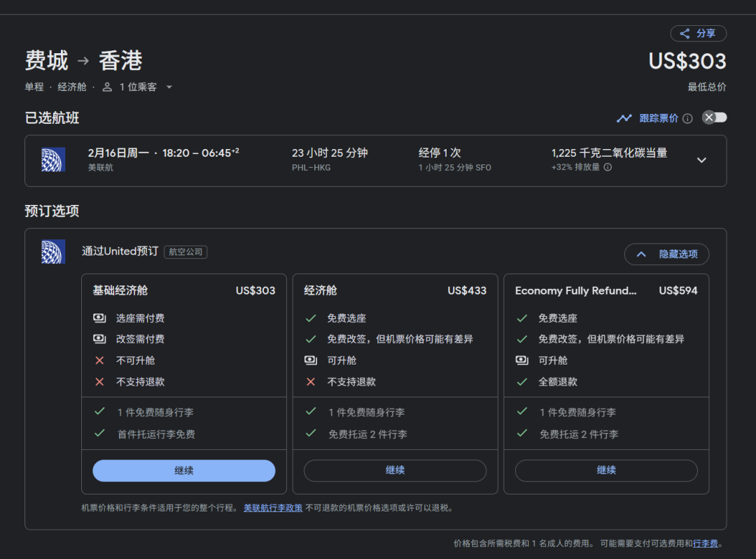
Task: Click the emissions info icon beside 排放量
Action: (608, 168)
